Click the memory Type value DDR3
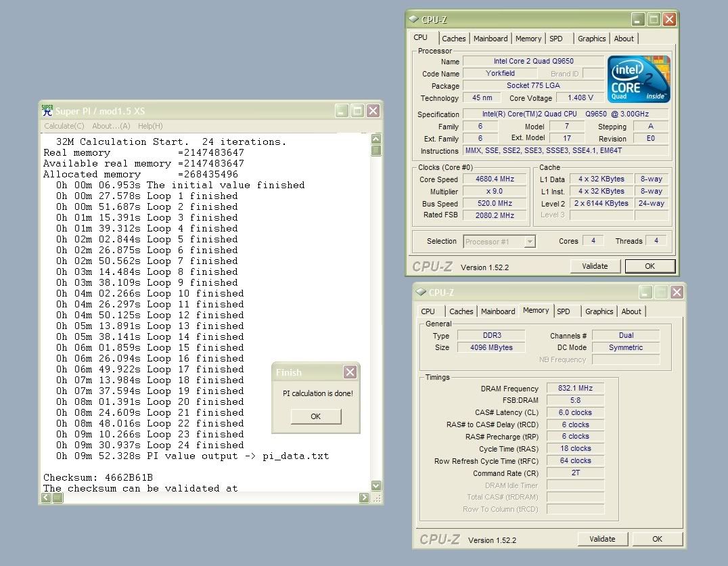This screenshot has width=728, height=566. (x=492, y=335)
